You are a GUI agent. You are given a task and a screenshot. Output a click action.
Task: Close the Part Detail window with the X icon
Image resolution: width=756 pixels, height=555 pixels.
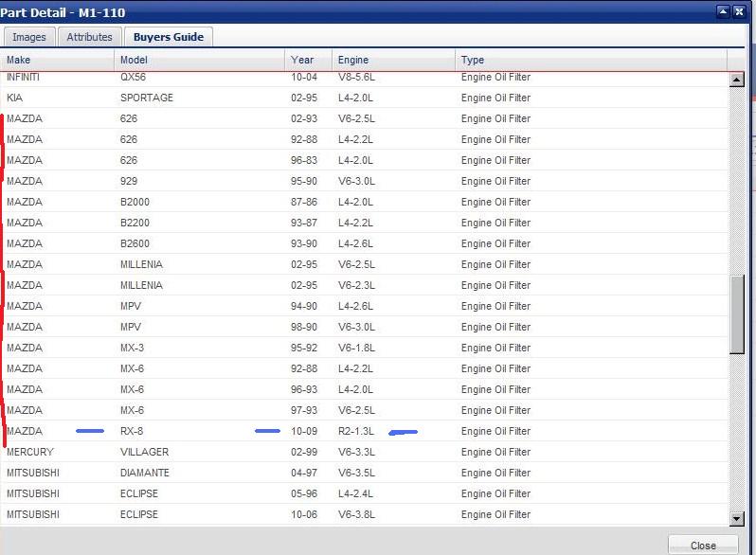click(x=739, y=11)
